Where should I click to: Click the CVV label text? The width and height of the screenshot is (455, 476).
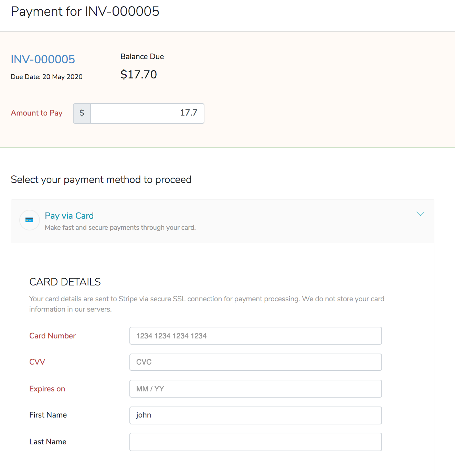coord(37,362)
